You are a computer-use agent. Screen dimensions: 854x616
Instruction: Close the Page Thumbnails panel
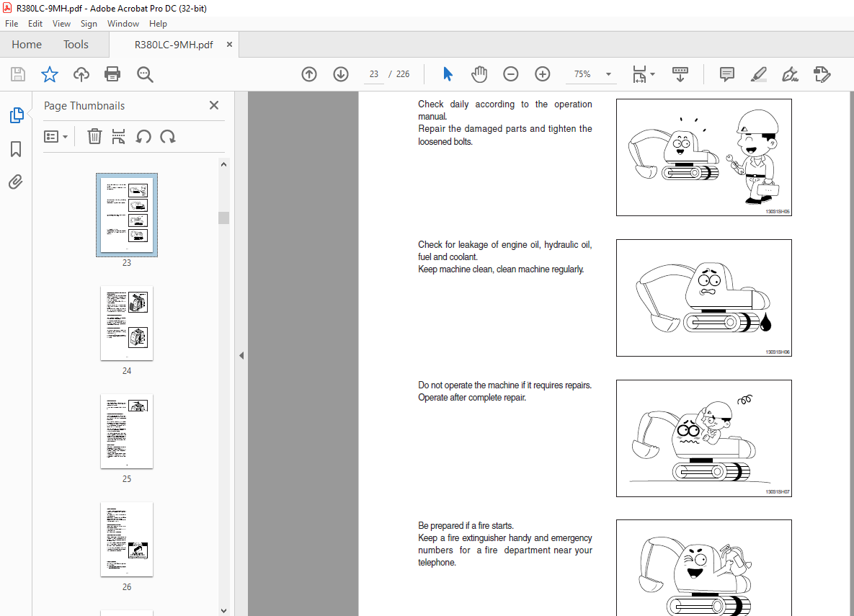point(214,105)
